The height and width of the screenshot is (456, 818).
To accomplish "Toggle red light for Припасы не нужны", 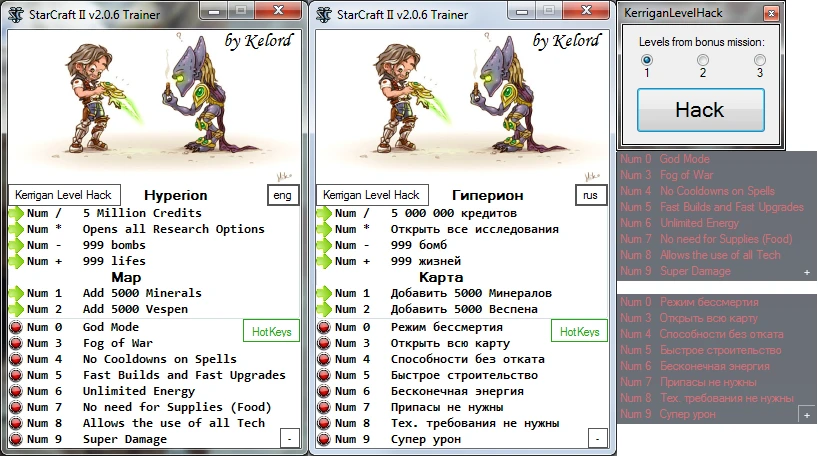I will (324, 407).
